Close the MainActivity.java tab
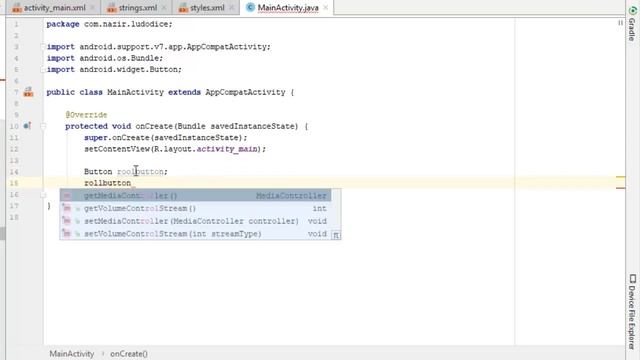Viewport: 640px width, 360px height. pyautogui.click(x=325, y=8)
